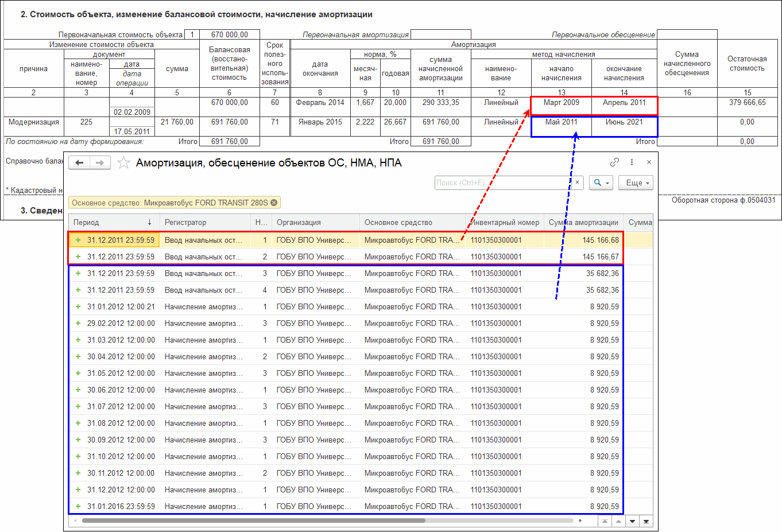Screen dimensions: 782x532
Task: Move one row up in the list
Action: tap(618, 521)
